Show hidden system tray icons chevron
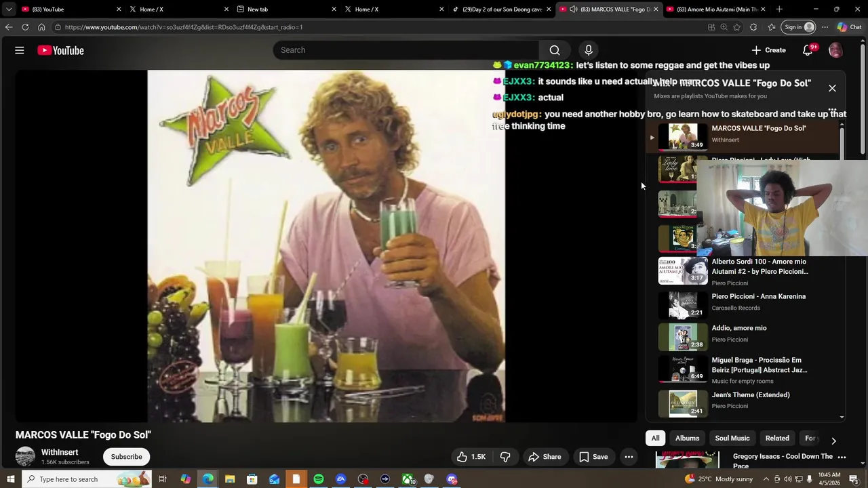Screen dimensions: 868x488 [766, 479]
